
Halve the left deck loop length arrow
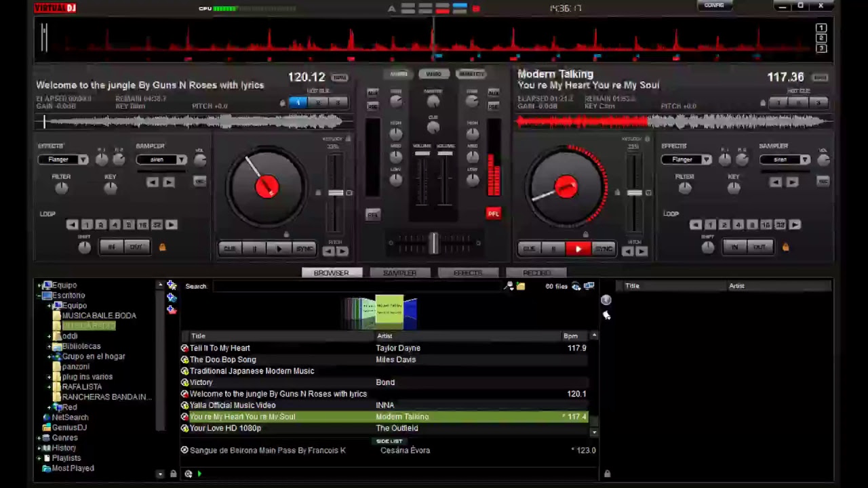72,225
